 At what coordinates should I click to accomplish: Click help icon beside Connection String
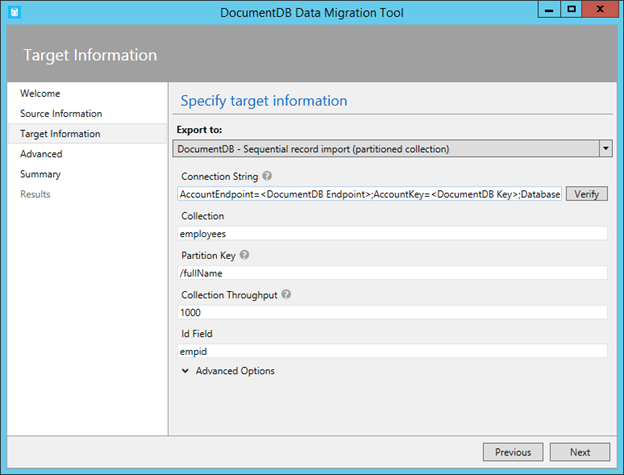268,177
